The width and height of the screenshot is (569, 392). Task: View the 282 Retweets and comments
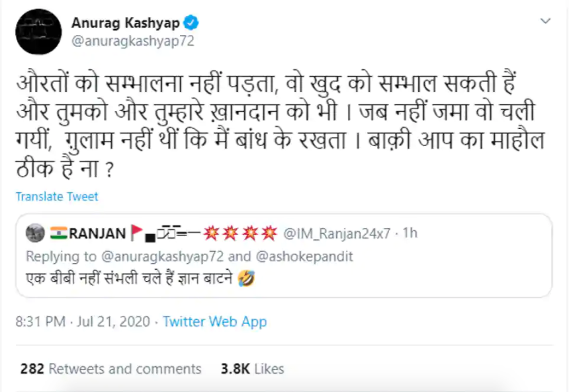click(x=110, y=368)
